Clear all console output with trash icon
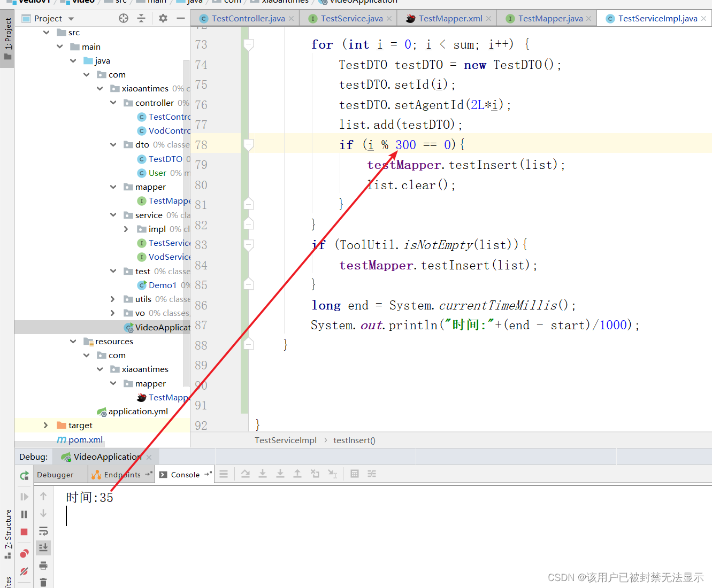Image resolution: width=712 pixels, height=588 pixels. [x=43, y=582]
